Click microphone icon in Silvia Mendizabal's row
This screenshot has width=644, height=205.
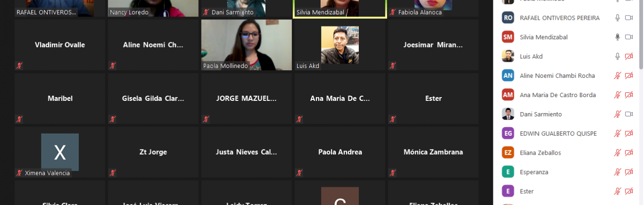(617, 37)
